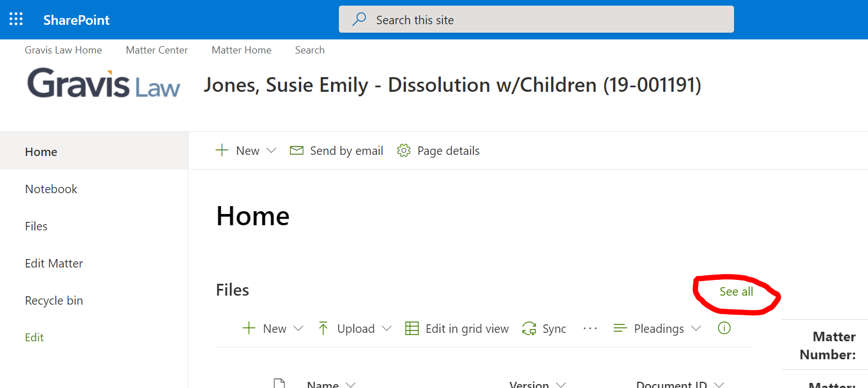
Task: Open Search in top navigation
Action: (x=310, y=50)
